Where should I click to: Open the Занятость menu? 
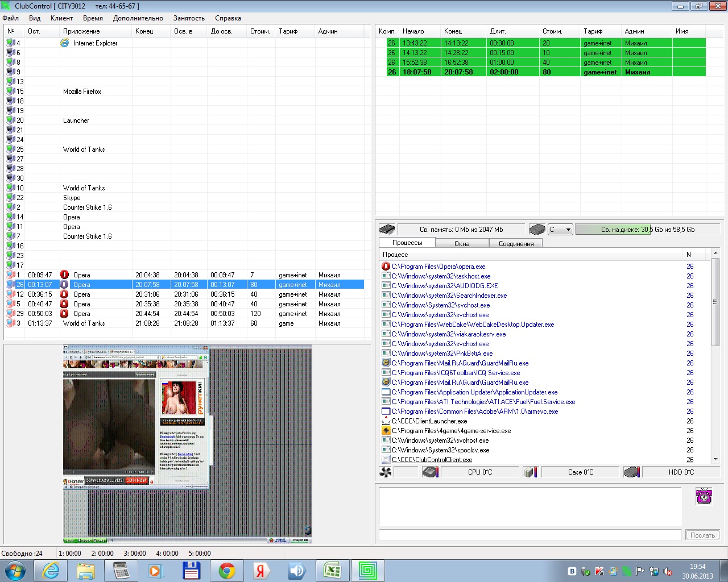click(189, 18)
